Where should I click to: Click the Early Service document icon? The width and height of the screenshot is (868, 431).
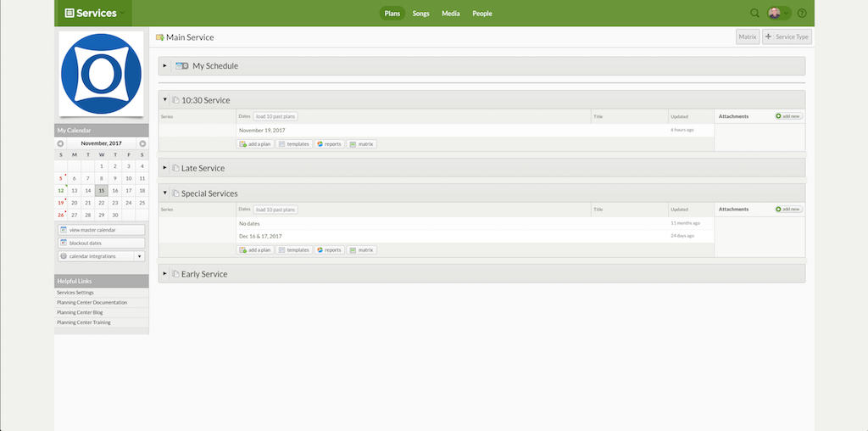175,274
